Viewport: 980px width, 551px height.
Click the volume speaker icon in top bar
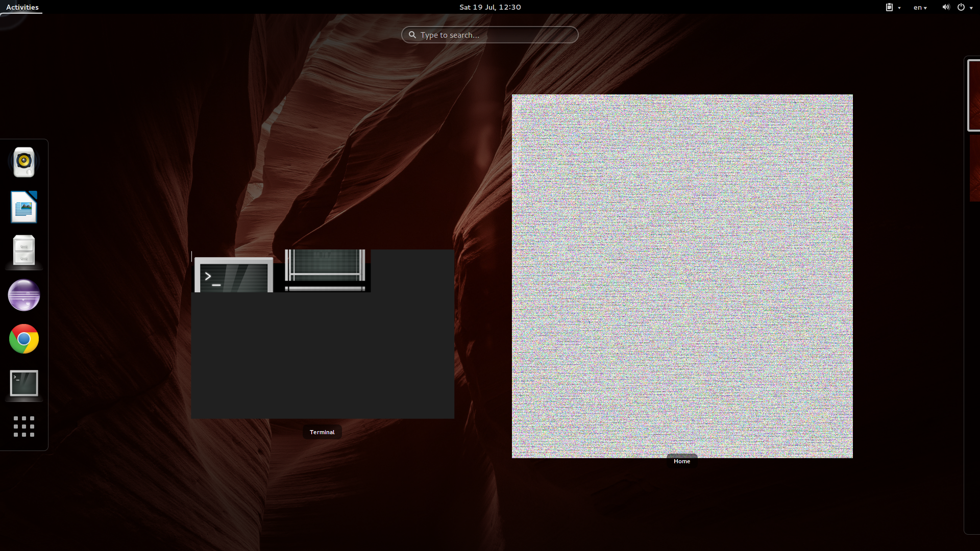point(945,7)
